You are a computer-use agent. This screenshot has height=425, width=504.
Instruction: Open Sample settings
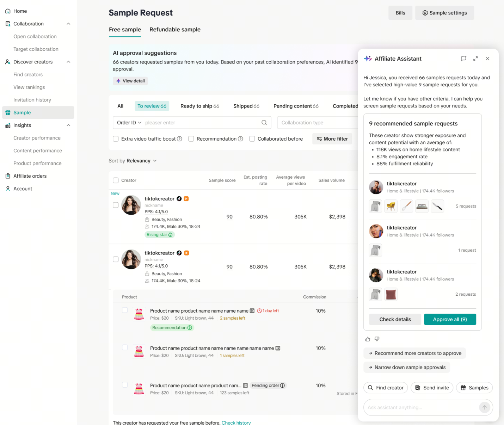[x=444, y=13]
